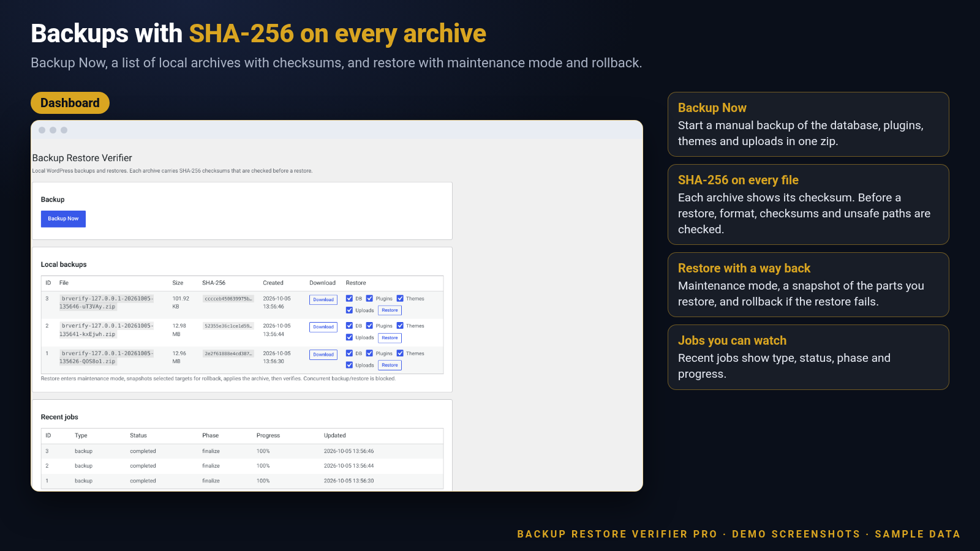Image resolution: width=980 pixels, height=551 pixels.
Task: Click the Backup Restore Verifier page title
Action: (x=82, y=158)
